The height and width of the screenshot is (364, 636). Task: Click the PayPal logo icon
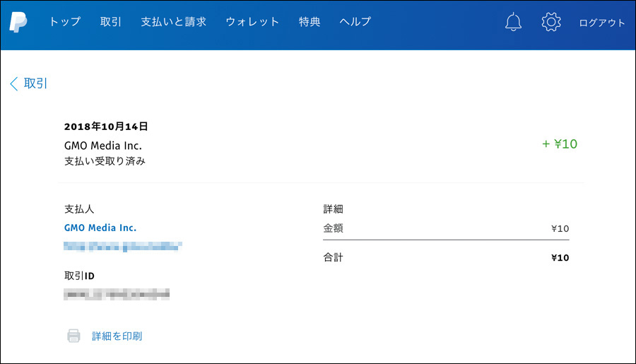pyautogui.click(x=18, y=22)
